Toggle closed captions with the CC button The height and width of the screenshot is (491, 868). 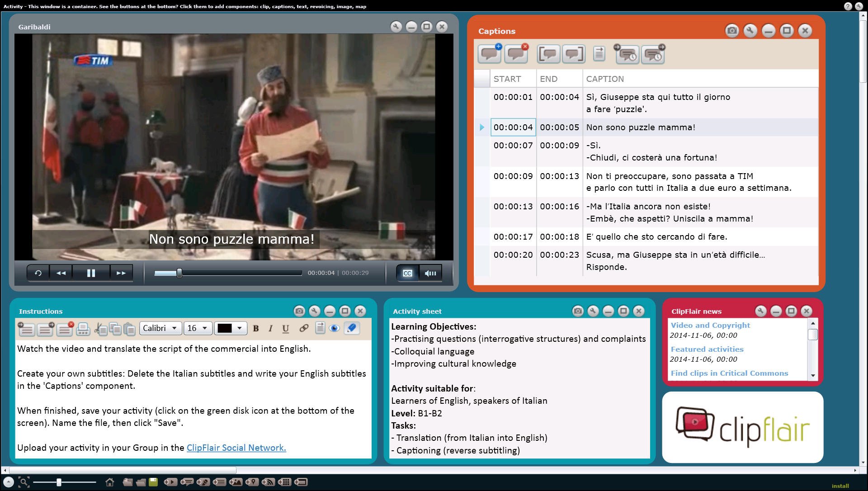tap(408, 273)
